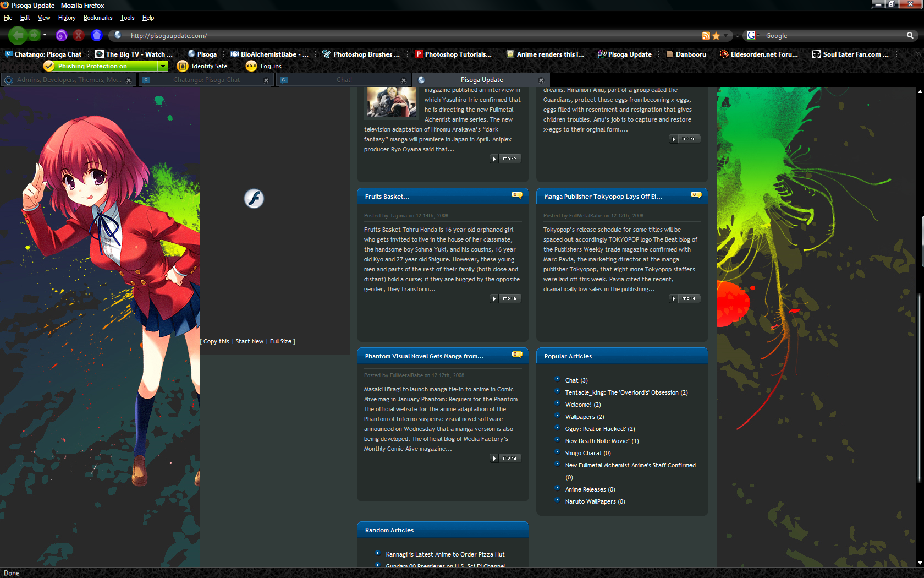Click Fullmetal Alchemist article thumbnail image

(x=392, y=102)
